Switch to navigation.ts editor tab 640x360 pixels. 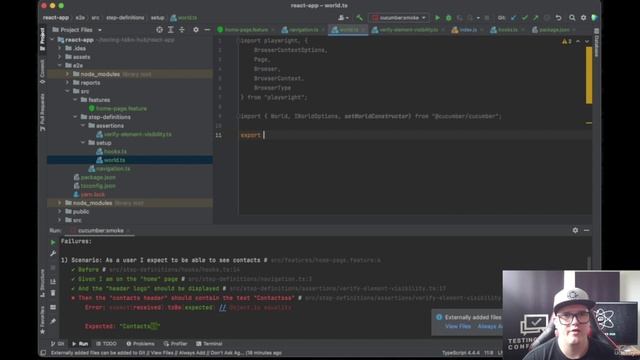303,30
